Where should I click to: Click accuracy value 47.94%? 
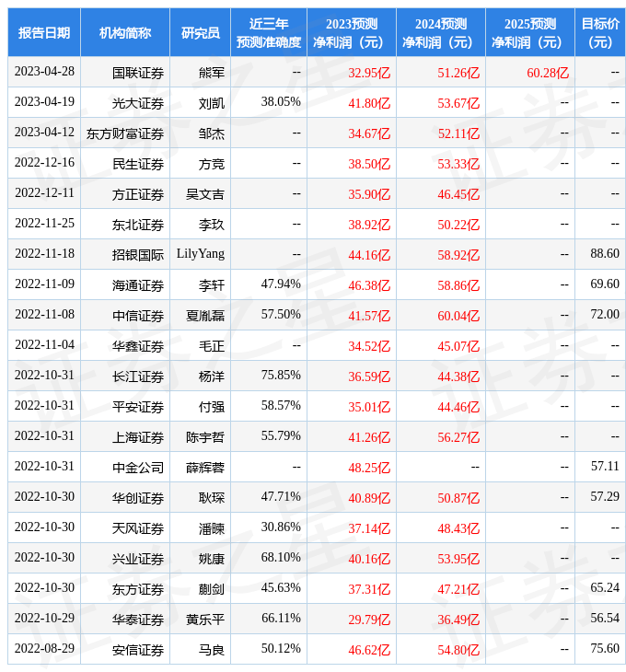tap(281, 284)
